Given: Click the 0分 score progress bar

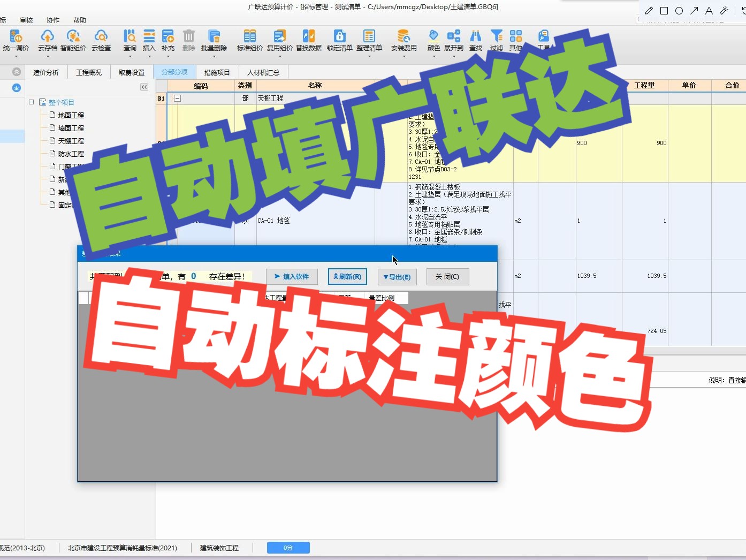Looking at the screenshot, I should tap(288, 548).
